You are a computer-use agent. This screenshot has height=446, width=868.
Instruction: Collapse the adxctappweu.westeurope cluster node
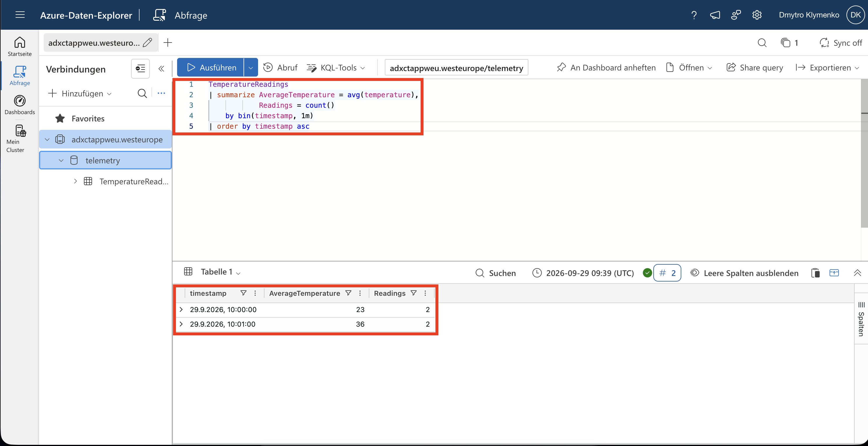click(x=47, y=139)
